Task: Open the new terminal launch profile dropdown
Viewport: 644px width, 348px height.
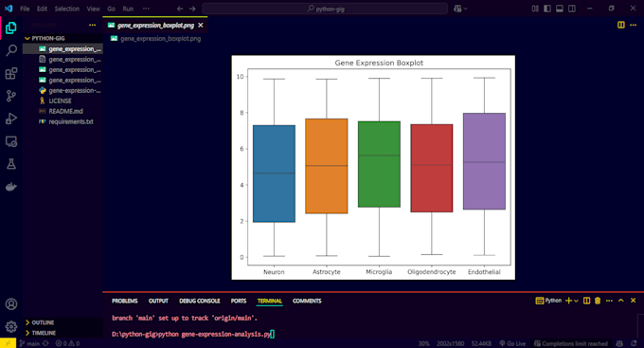Action: 576,301
